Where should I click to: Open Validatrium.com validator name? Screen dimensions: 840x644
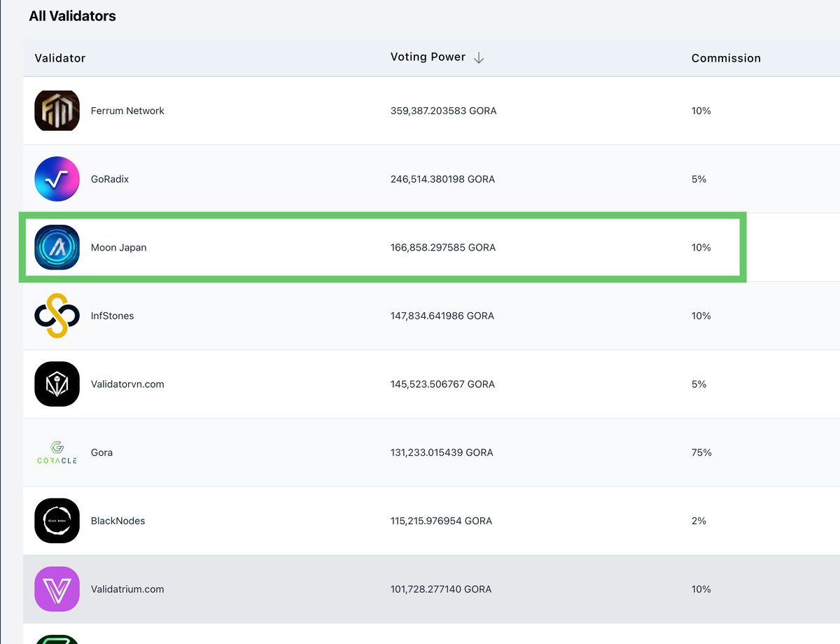click(x=127, y=589)
